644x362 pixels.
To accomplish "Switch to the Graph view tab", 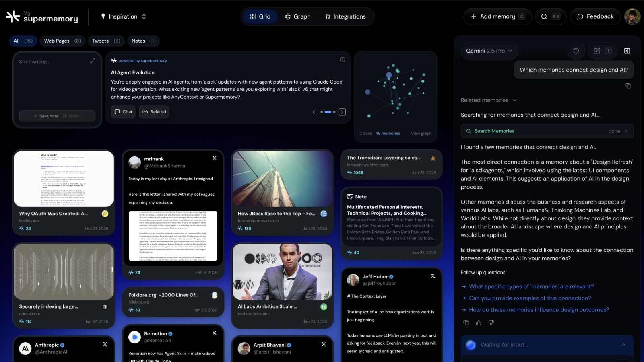I will click(x=298, y=16).
